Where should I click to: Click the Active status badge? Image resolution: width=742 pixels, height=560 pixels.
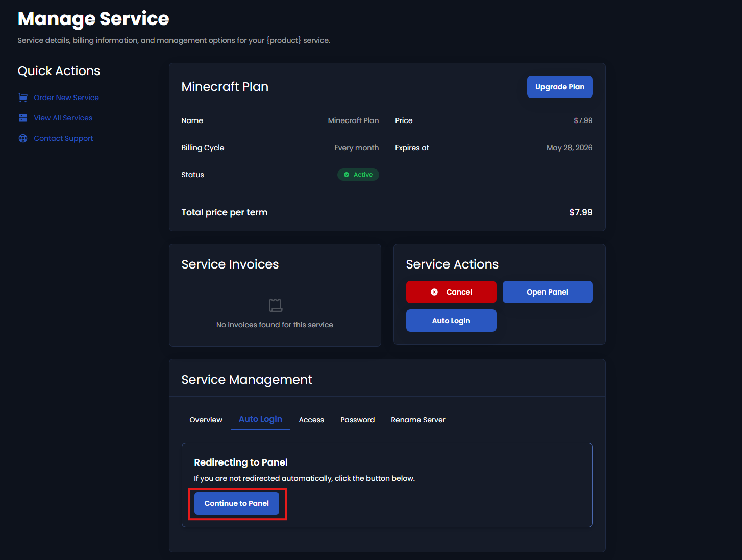(358, 175)
